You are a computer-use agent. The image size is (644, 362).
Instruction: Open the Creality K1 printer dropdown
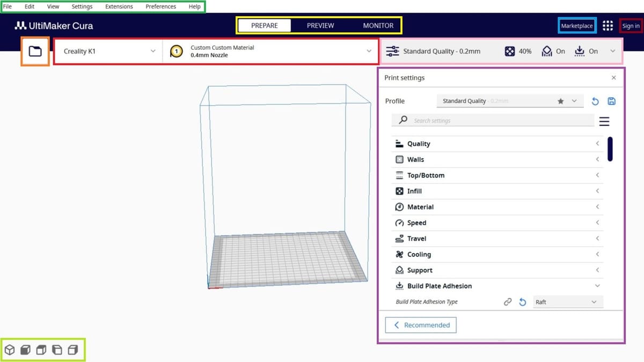109,51
